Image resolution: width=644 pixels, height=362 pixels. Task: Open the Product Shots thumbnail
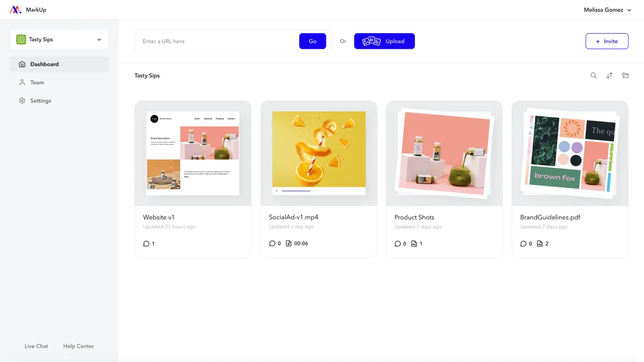[x=444, y=153]
